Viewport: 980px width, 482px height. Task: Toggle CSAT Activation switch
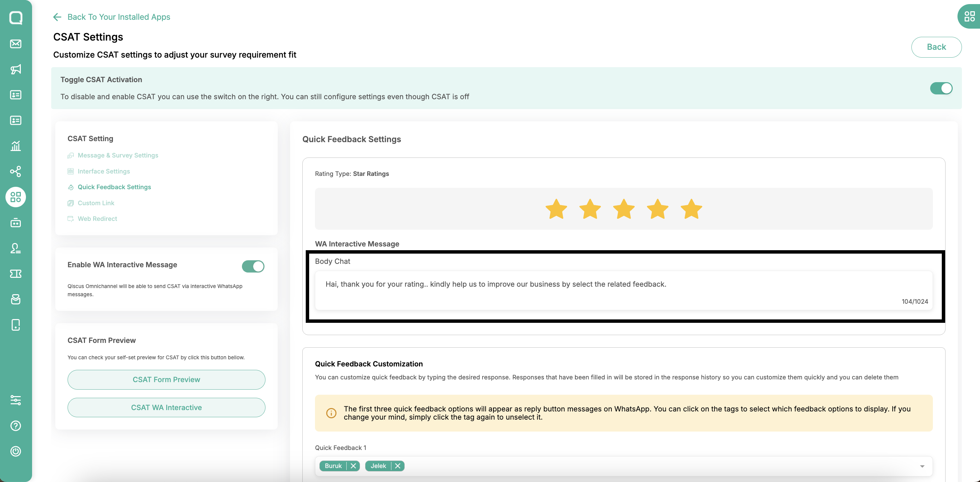click(x=941, y=88)
